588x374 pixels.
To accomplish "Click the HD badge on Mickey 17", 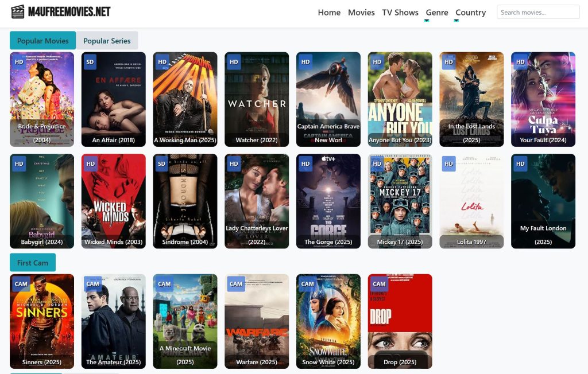I will 377,163.
